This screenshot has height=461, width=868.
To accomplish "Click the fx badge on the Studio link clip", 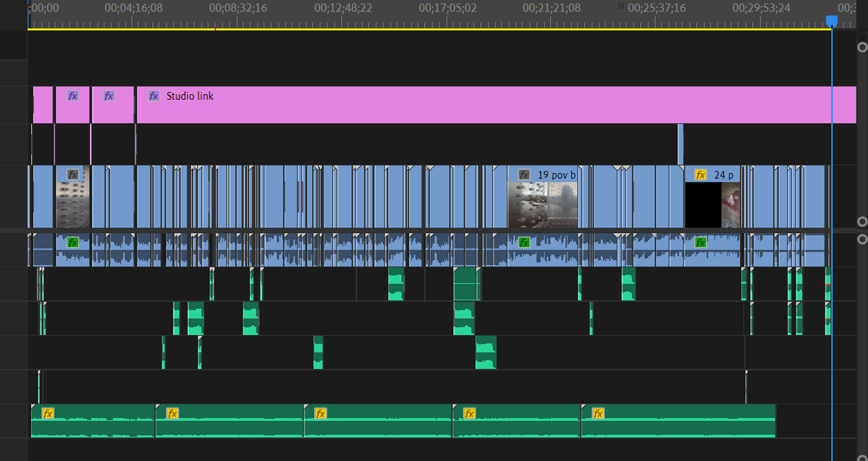I will 154,96.
